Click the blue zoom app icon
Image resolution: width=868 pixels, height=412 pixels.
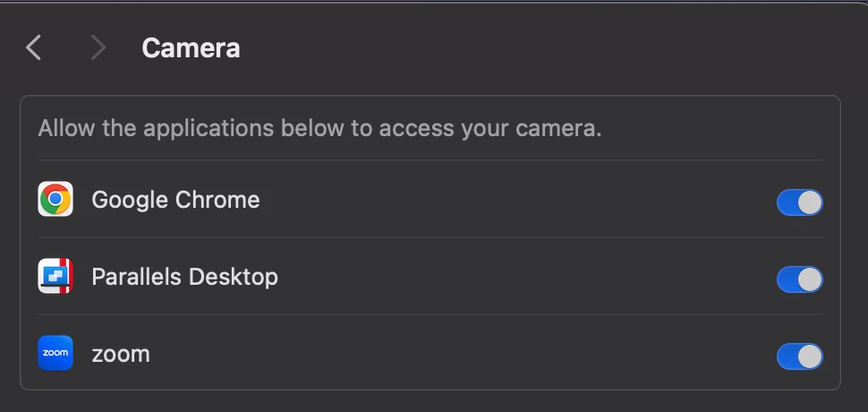[55, 353]
